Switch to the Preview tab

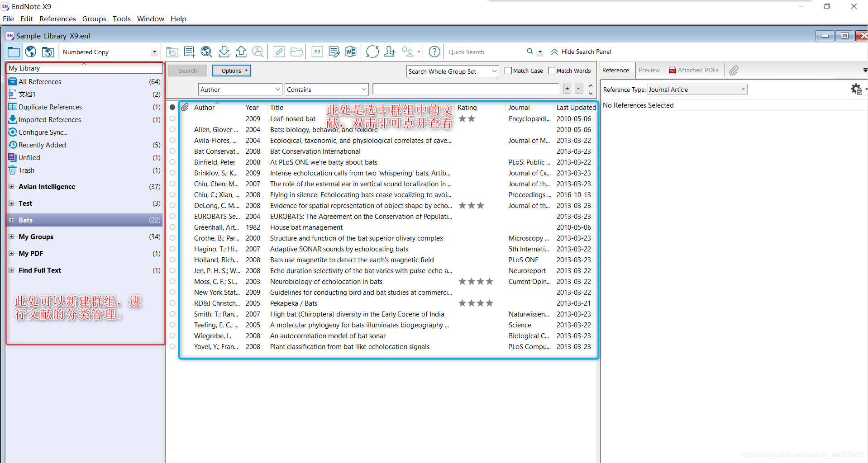(x=649, y=70)
